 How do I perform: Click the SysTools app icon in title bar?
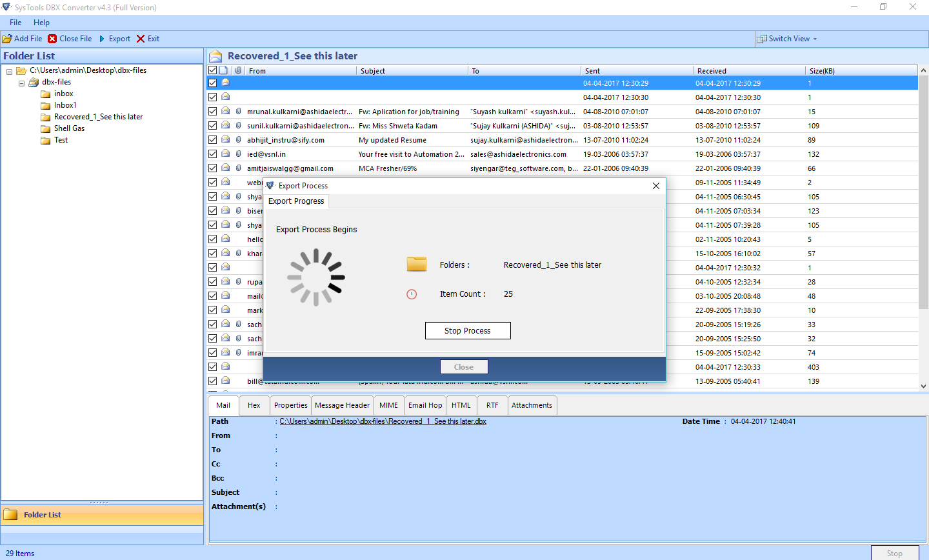(6, 7)
